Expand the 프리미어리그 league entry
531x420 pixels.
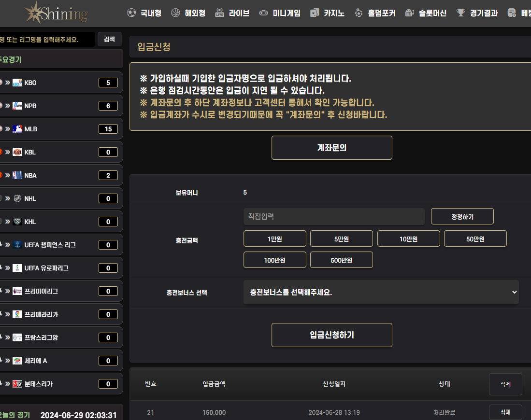[61, 291]
